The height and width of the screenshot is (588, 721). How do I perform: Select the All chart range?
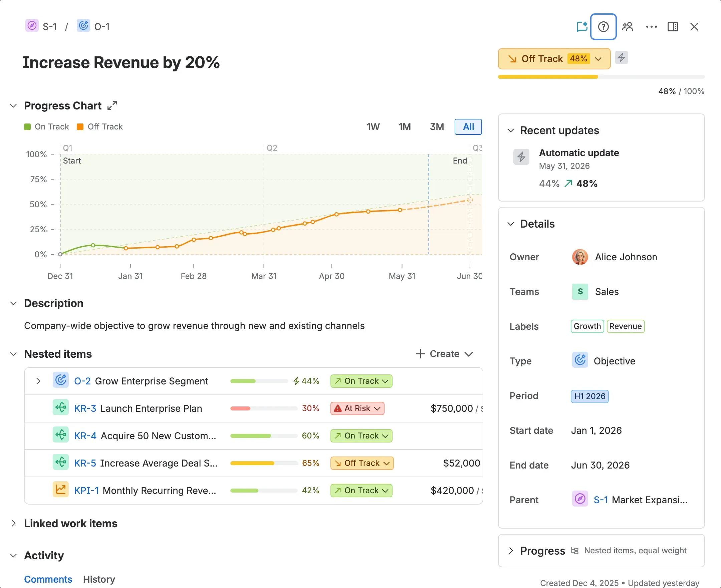point(468,127)
